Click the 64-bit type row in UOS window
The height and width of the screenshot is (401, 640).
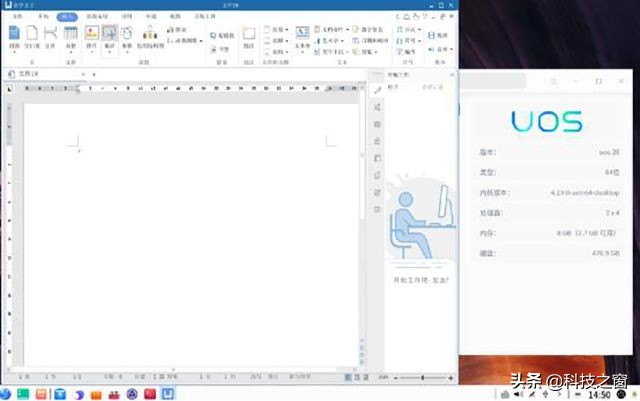pyautogui.click(x=549, y=172)
